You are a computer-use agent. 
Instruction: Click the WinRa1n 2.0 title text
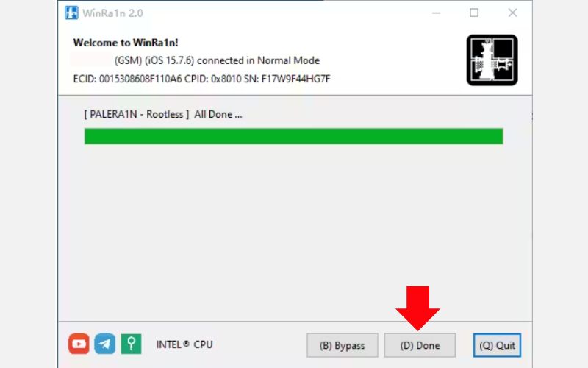click(113, 13)
